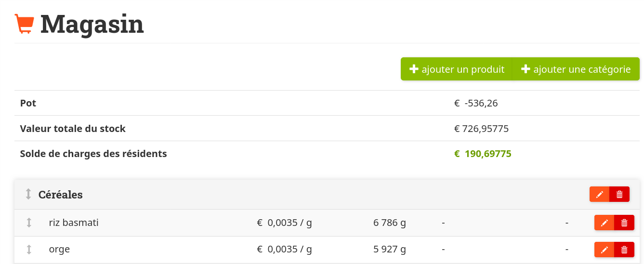Click the green résidents balance € 190,69775

tap(483, 154)
